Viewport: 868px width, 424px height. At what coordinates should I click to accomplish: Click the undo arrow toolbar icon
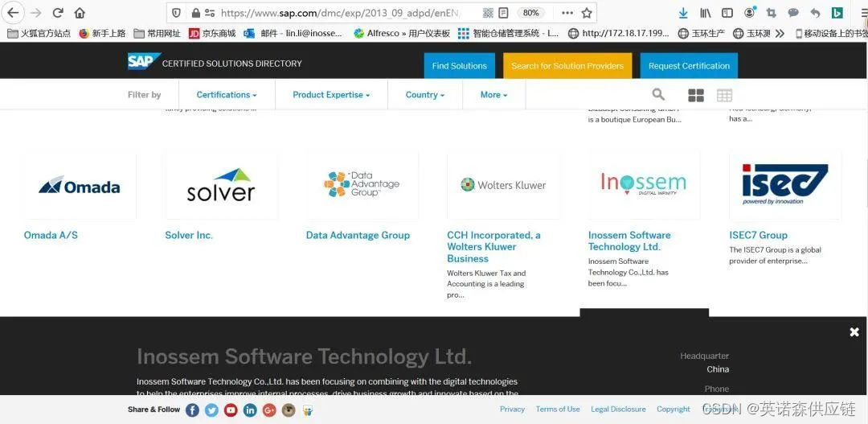[x=815, y=13]
